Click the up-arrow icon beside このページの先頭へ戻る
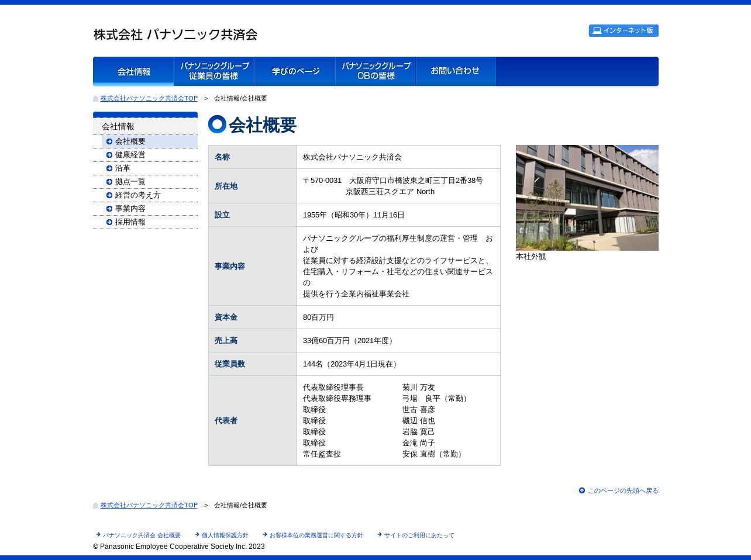 click(582, 490)
